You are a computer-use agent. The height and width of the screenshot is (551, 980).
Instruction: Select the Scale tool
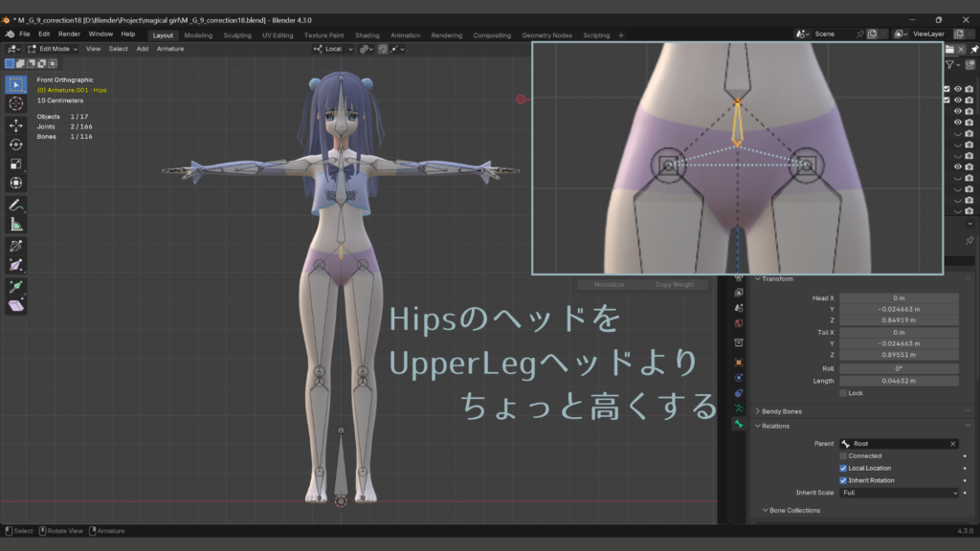(x=16, y=164)
